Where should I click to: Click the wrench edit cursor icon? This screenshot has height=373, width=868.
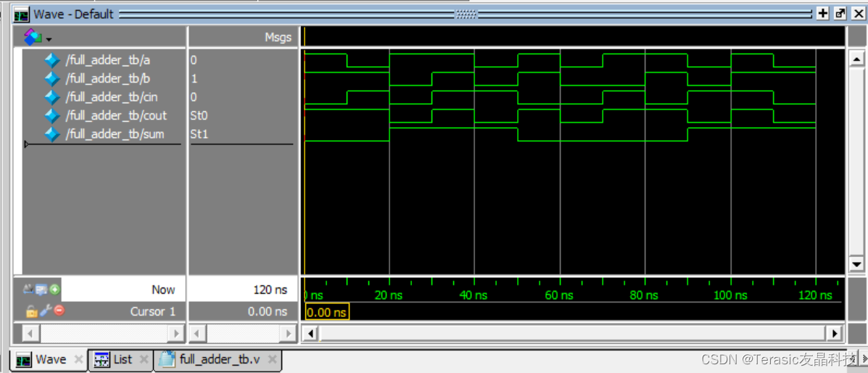tap(47, 311)
